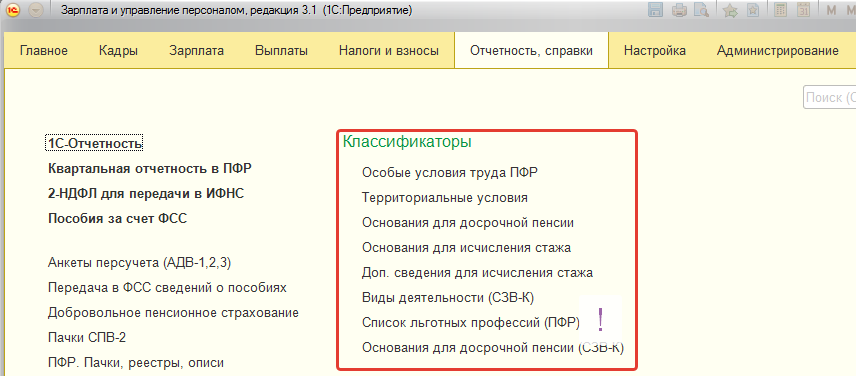Open Особые условия труда ПФР classifier
Viewport: 856px width, 376px height.
pyautogui.click(x=450, y=172)
